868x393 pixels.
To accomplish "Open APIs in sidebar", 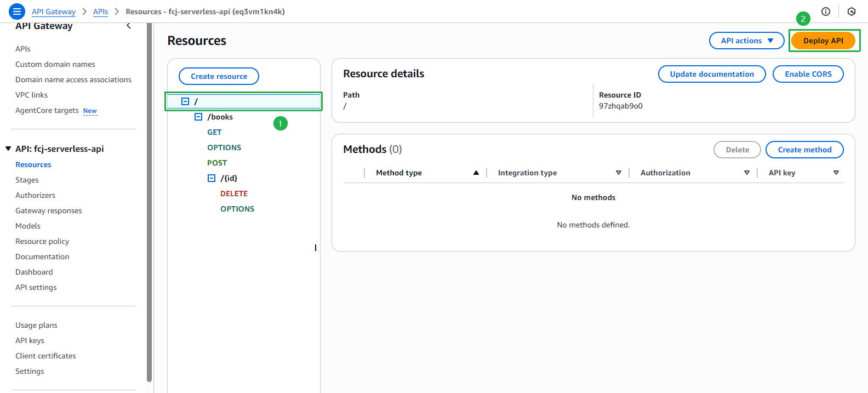I will click(23, 49).
